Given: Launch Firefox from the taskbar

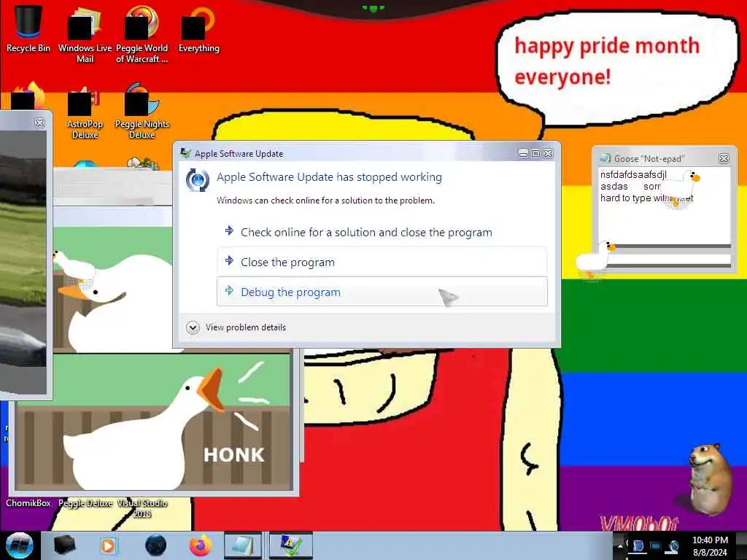Looking at the screenshot, I should (x=201, y=545).
